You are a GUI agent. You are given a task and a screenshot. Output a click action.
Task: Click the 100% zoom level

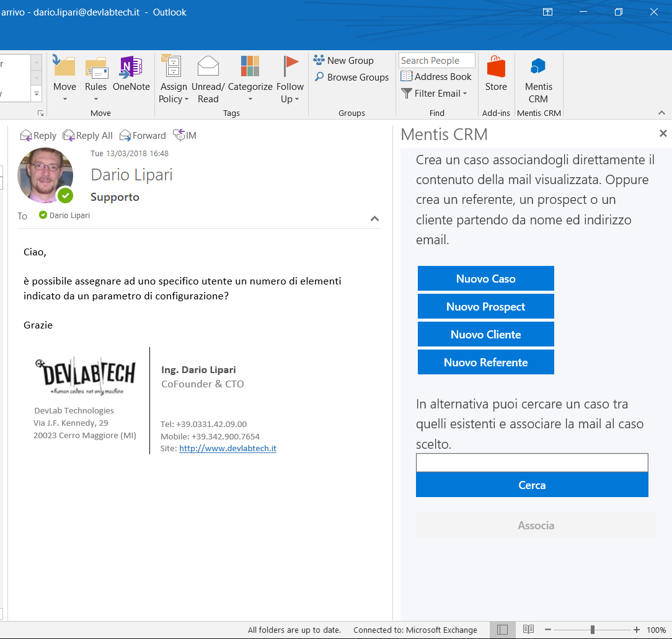click(656, 630)
